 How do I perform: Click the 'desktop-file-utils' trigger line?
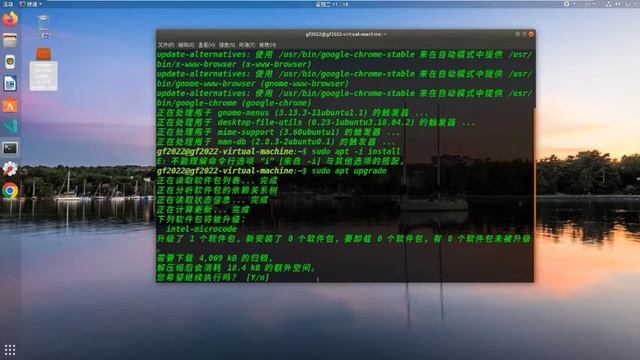click(316, 122)
